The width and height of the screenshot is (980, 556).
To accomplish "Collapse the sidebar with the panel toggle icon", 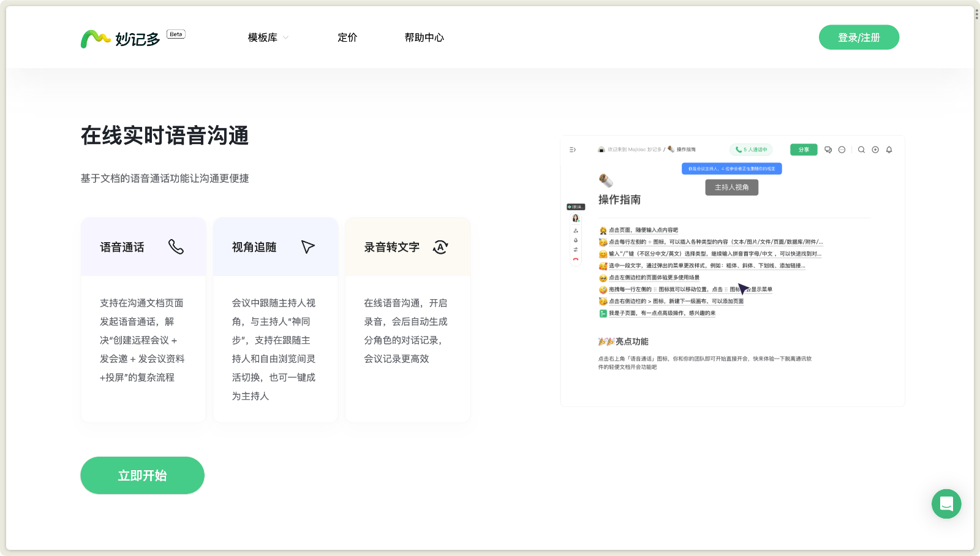I will pyautogui.click(x=571, y=150).
